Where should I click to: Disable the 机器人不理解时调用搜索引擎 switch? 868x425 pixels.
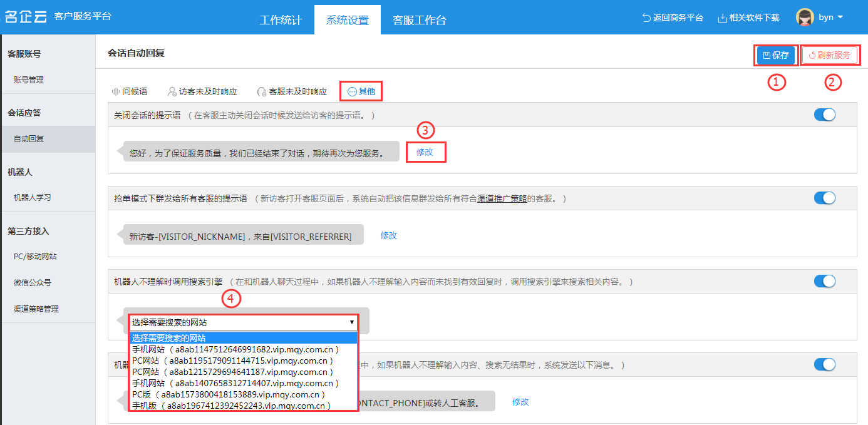click(x=825, y=281)
